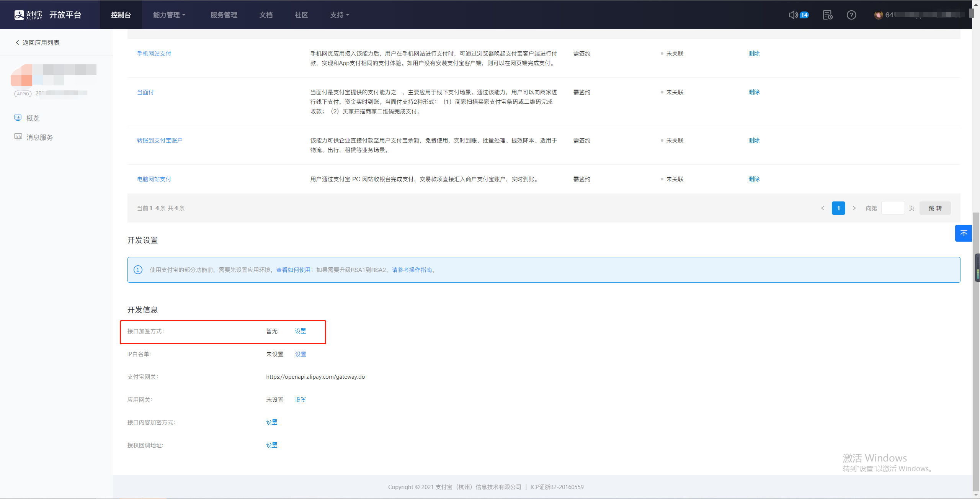Viewport: 980px width, 499px height.
Task: Click the account avatar icon
Action: (x=878, y=15)
